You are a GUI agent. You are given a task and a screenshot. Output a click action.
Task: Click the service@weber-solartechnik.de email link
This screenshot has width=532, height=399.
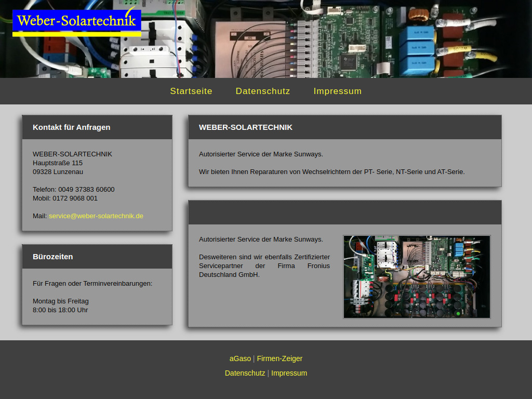point(96,216)
